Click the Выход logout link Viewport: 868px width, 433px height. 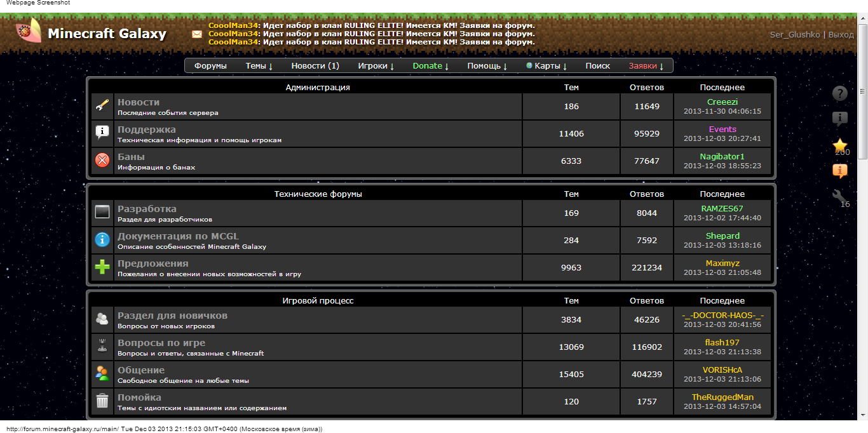(841, 35)
